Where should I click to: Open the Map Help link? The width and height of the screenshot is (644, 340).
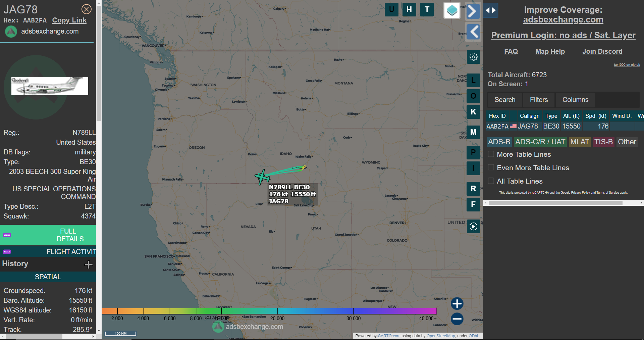[x=550, y=51]
